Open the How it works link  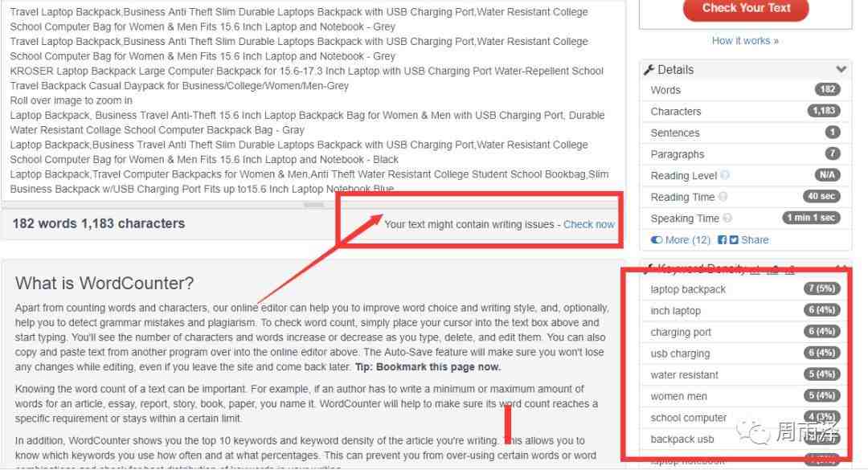pos(745,40)
